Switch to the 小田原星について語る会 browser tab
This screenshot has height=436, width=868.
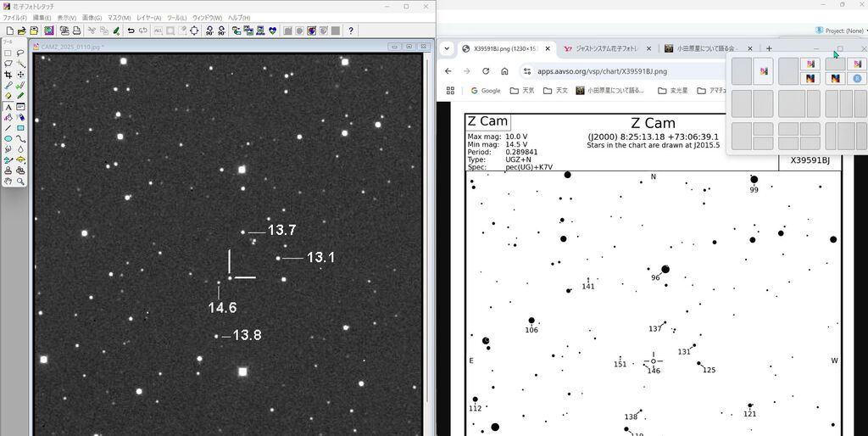point(709,48)
